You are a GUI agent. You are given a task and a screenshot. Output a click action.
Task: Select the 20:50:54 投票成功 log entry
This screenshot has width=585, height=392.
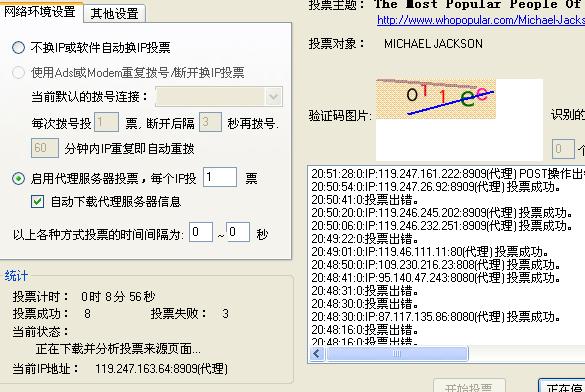pos(436,187)
